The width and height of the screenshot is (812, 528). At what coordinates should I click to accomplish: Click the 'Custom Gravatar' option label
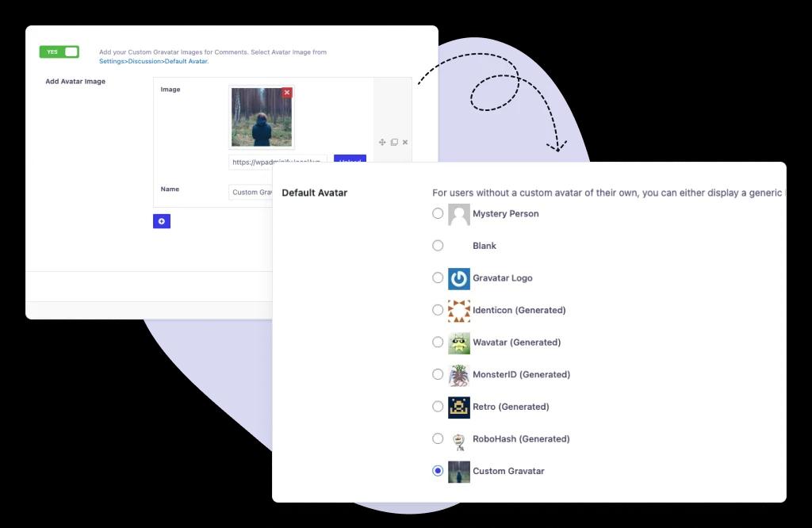pyautogui.click(x=508, y=471)
